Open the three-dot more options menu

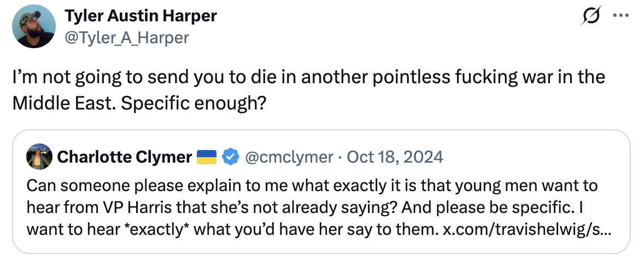coord(621,16)
